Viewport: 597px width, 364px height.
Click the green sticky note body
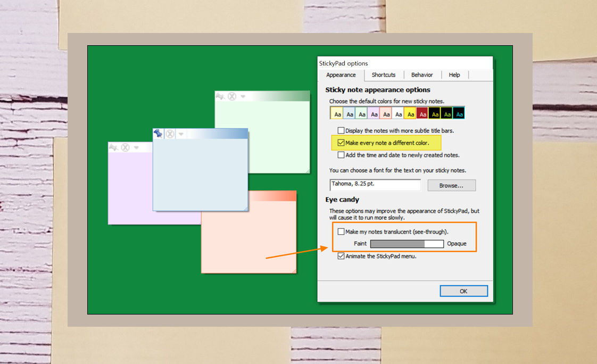click(279, 137)
